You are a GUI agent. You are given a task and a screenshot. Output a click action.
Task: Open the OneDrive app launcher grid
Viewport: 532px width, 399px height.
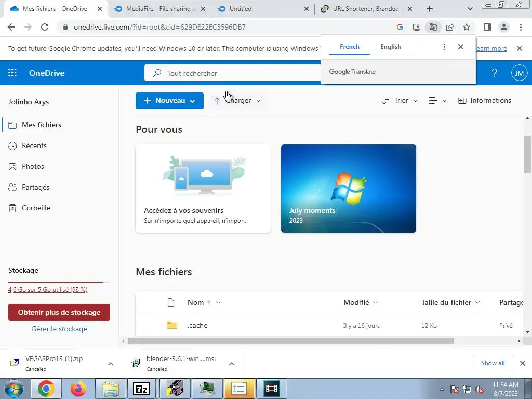point(12,73)
